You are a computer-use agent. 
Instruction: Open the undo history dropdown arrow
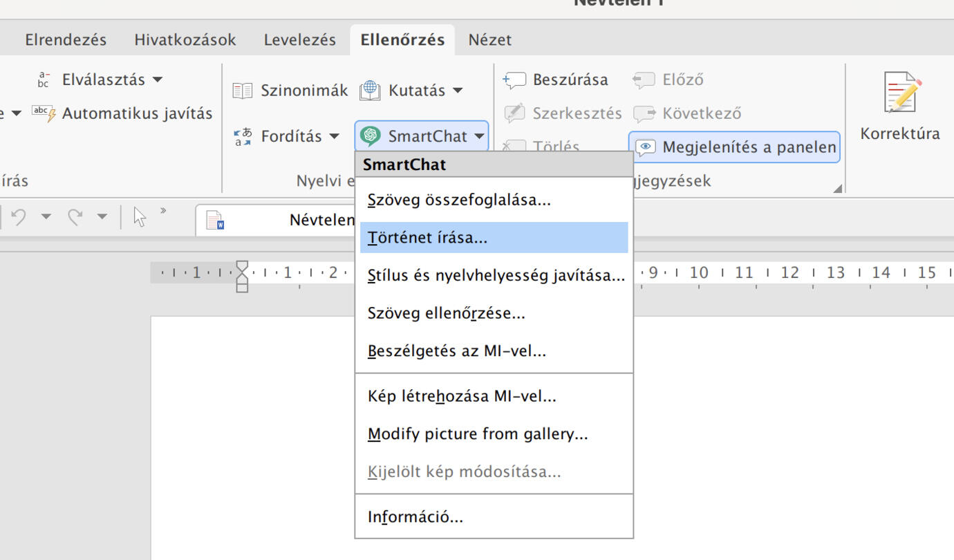[46, 217]
